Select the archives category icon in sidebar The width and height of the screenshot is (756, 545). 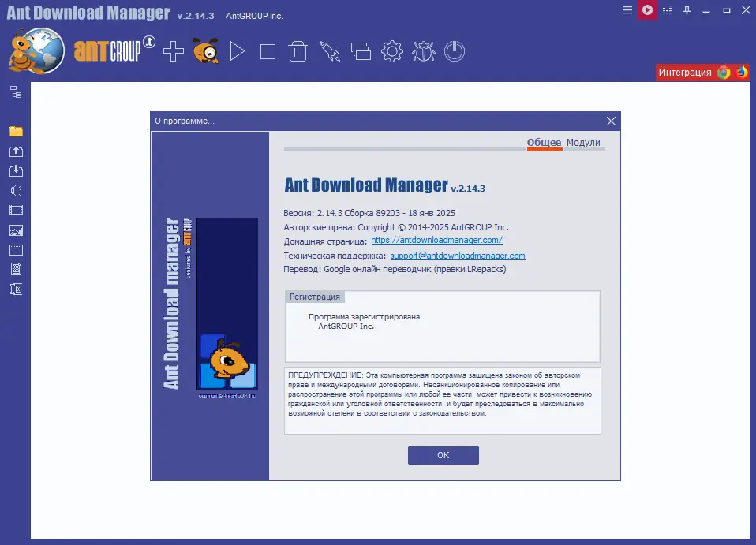point(16,289)
